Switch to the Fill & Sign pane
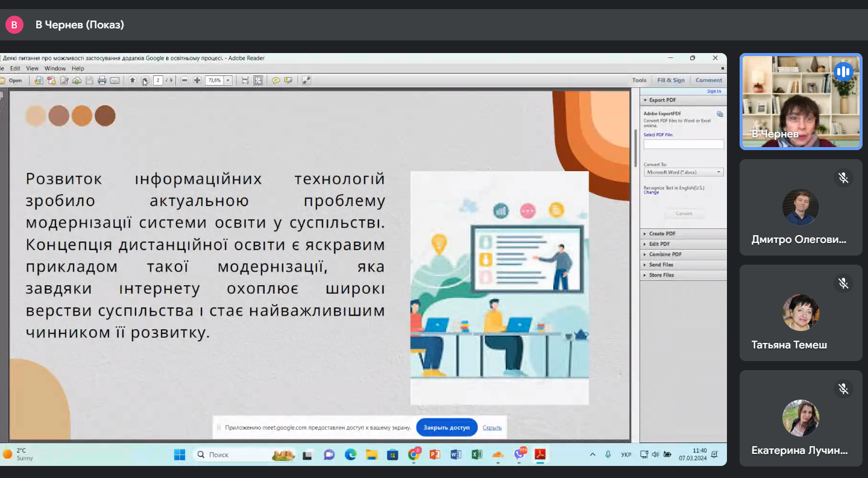 [671, 80]
